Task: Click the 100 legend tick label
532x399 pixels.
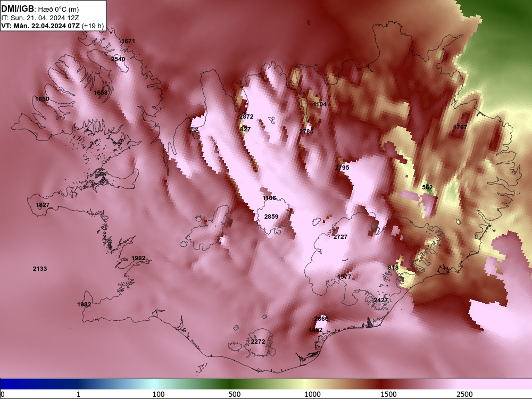Action: tap(159, 394)
